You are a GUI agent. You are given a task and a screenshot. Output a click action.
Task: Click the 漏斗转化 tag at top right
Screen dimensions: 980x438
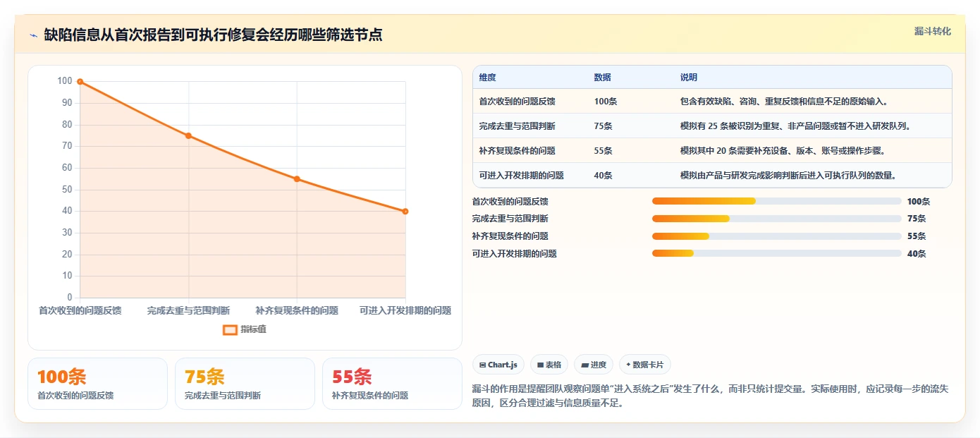coord(933,32)
